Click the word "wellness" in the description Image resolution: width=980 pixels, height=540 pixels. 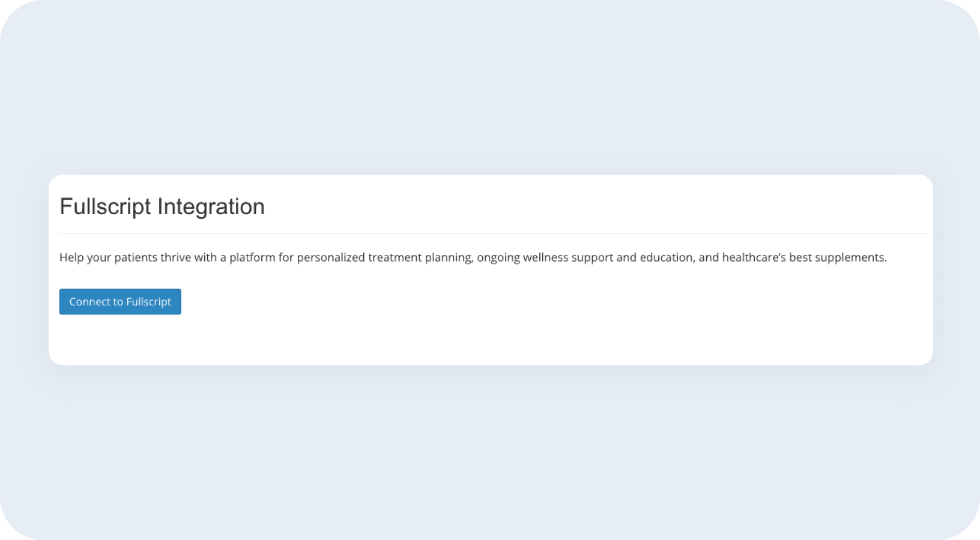(x=545, y=257)
